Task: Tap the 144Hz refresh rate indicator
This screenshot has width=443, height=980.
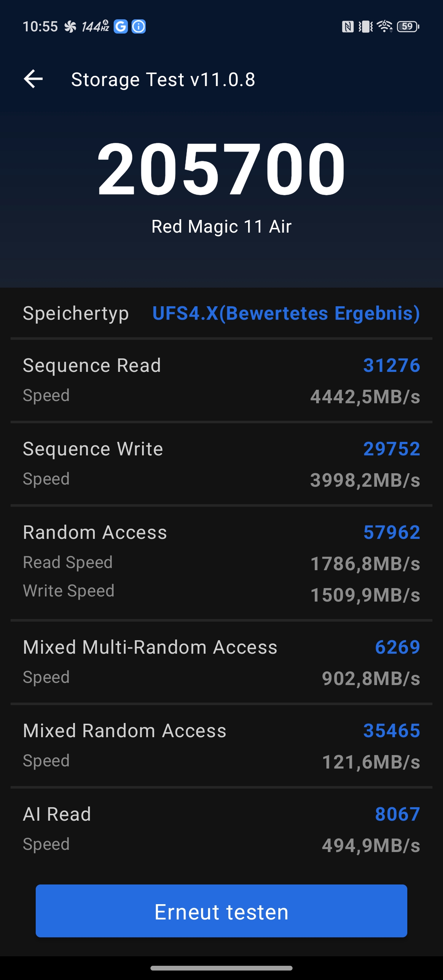Action: click(95, 27)
